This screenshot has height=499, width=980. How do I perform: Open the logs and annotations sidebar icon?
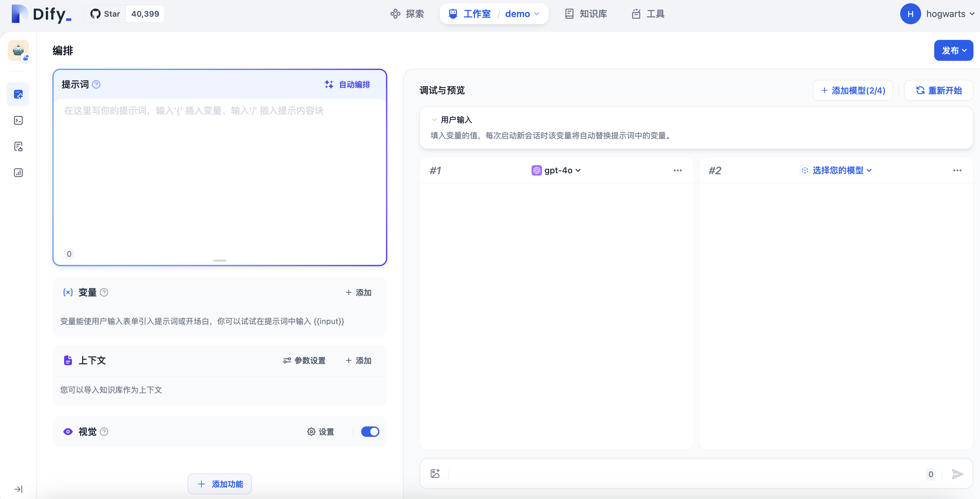18,146
